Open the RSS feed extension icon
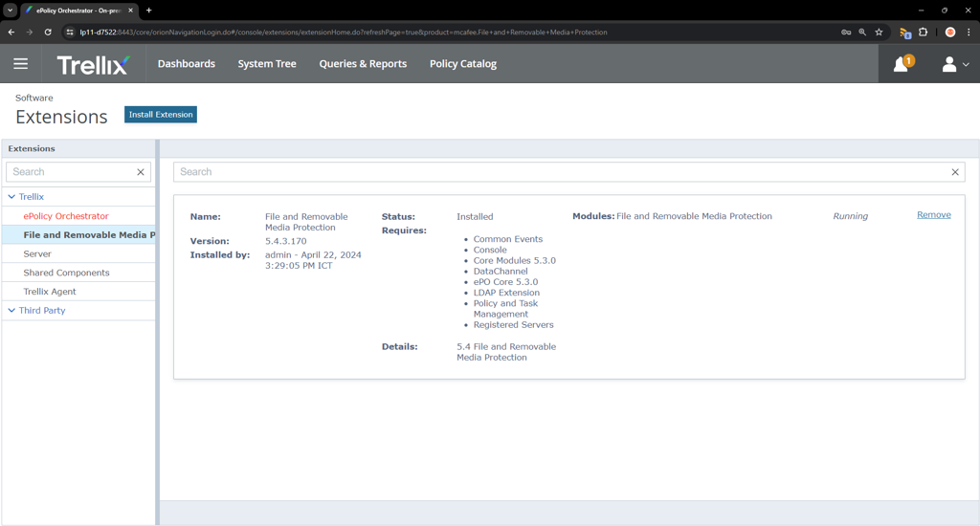The image size is (980, 526). click(904, 33)
